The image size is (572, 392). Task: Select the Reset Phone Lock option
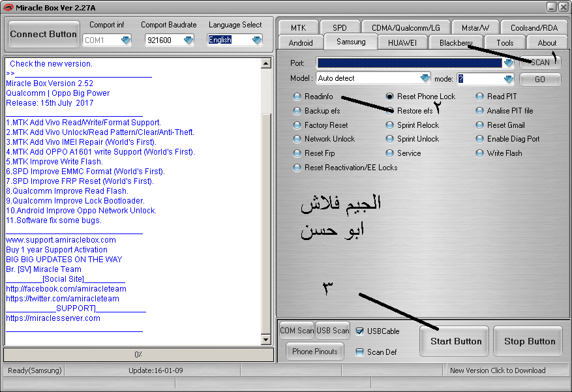(x=390, y=97)
